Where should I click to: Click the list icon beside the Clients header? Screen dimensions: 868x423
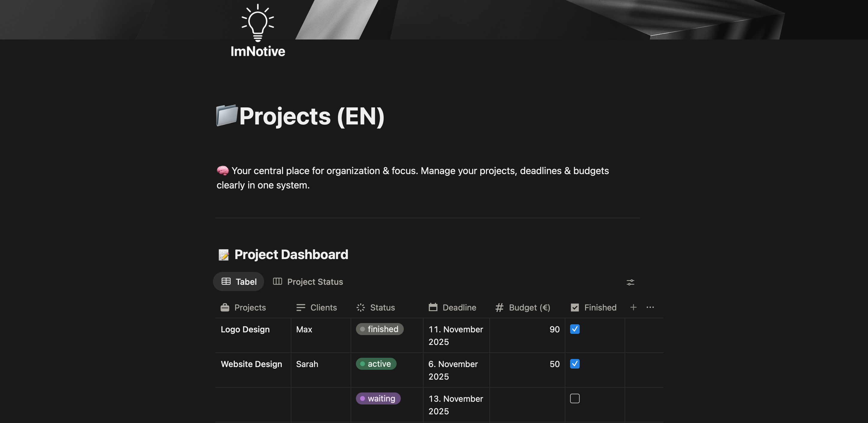(x=300, y=307)
